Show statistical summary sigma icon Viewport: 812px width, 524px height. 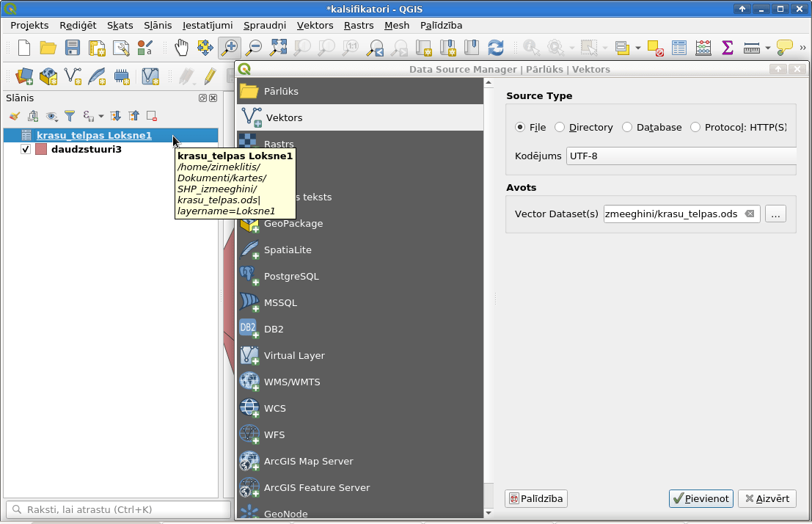tap(728, 48)
